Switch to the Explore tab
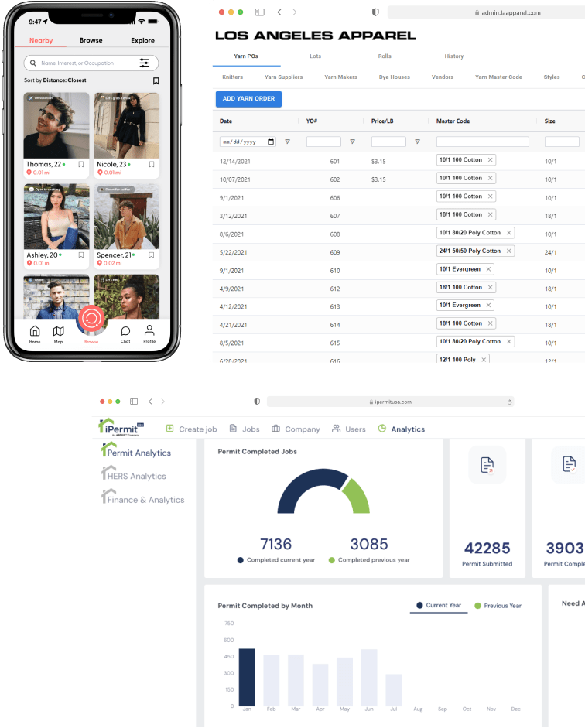This screenshot has height=728, width=585. 142,40
